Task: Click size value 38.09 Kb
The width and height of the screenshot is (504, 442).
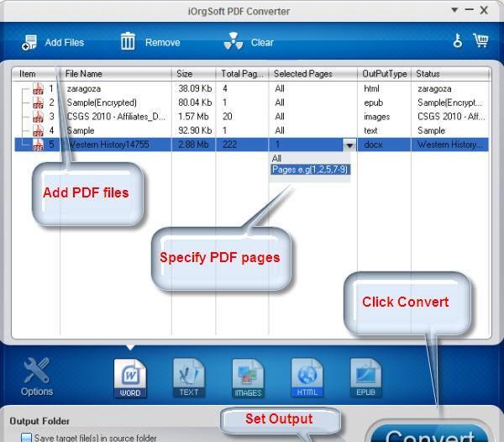Action: [195, 88]
